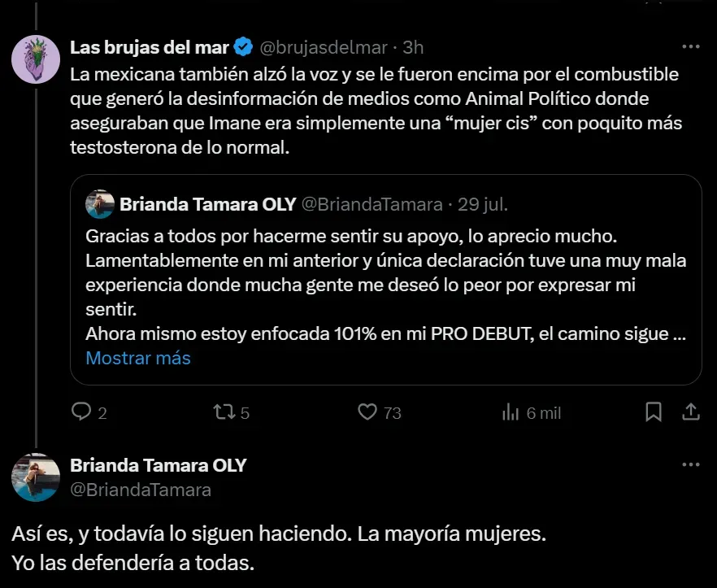Click the repost icon with 5 reposts
Viewport: 717px width, 588px height.
(222, 412)
